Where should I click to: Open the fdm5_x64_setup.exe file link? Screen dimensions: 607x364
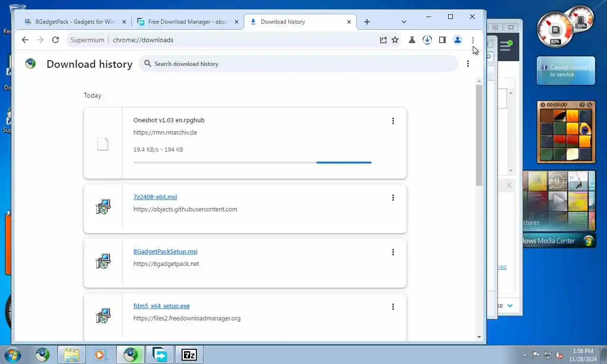(161, 306)
